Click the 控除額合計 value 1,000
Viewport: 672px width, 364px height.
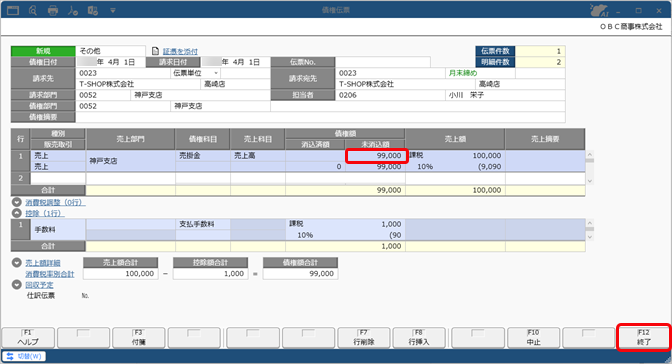click(x=210, y=274)
